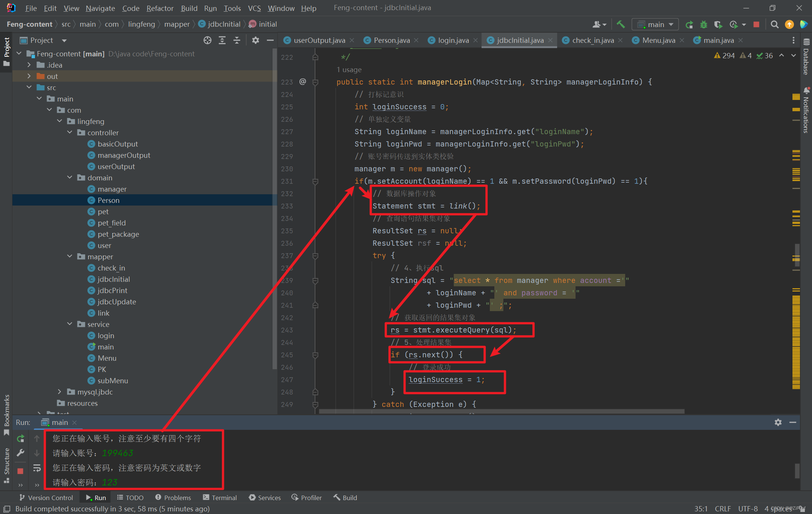Collapse the controller package node

(x=70, y=133)
